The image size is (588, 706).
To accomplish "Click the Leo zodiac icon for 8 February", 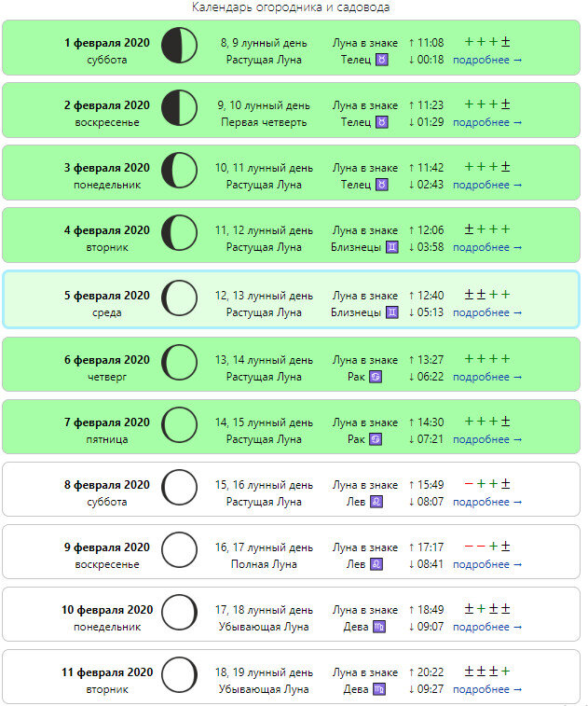I will pos(376,502).
